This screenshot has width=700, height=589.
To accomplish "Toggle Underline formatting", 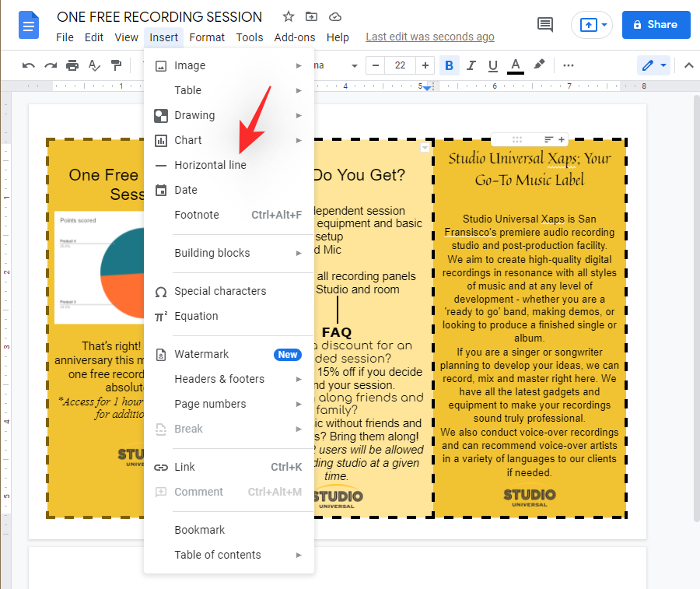I will tap(493, 65).
